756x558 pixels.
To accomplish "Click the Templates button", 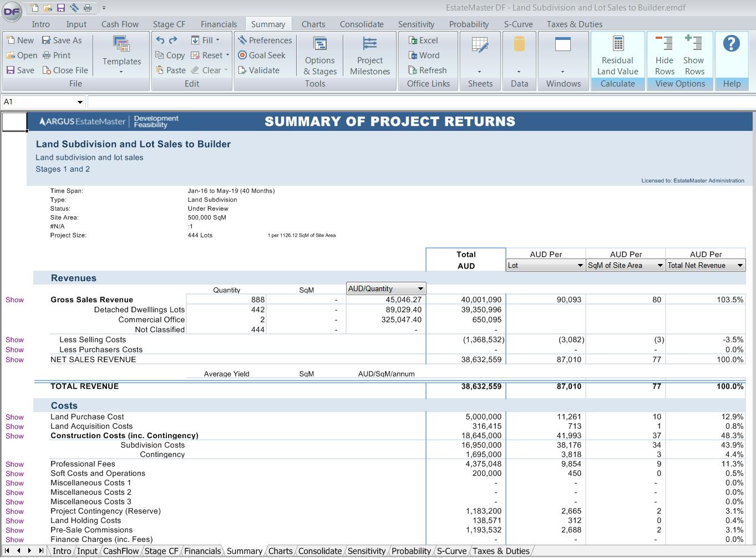I will pos(121,54).
